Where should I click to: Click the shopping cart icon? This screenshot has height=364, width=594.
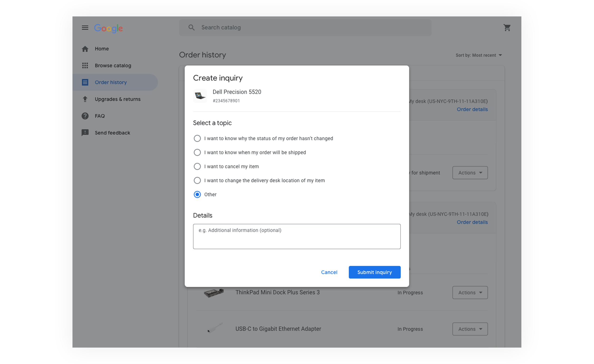coord(507,28)
